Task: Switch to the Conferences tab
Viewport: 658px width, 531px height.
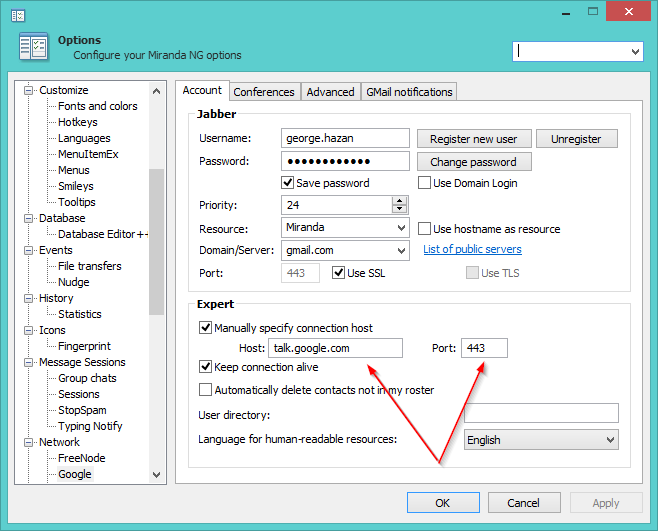Action: pyautogui.click(x=263, y=92)
